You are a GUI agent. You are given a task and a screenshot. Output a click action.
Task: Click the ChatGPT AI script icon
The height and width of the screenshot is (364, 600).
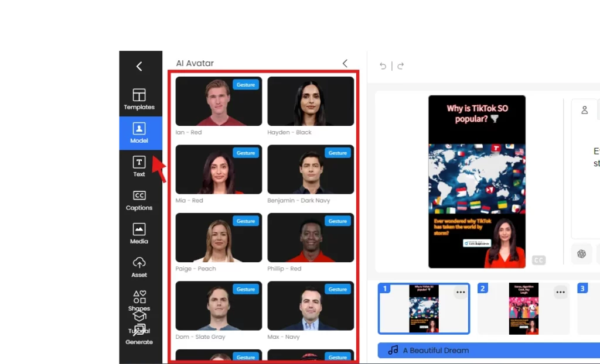click(x=581, y=254)
